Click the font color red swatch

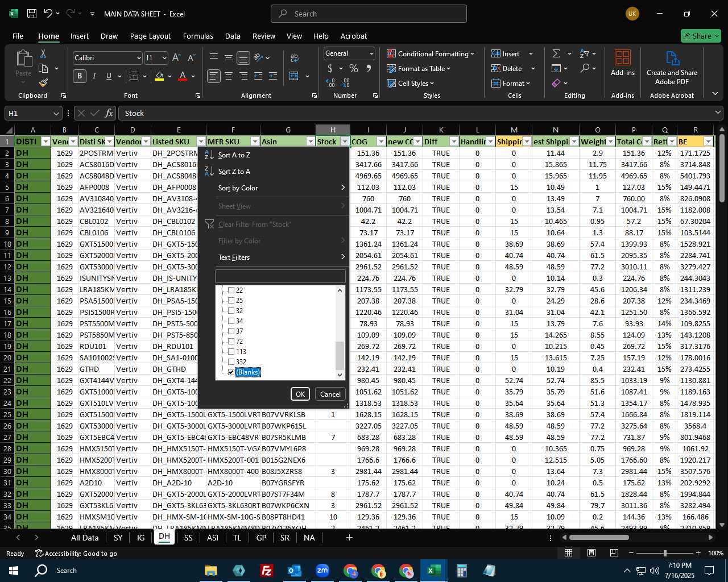tap(183, 76)
